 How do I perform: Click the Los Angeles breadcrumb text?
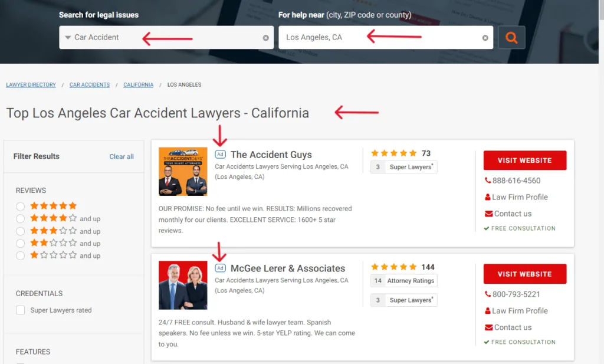(184, 85)
